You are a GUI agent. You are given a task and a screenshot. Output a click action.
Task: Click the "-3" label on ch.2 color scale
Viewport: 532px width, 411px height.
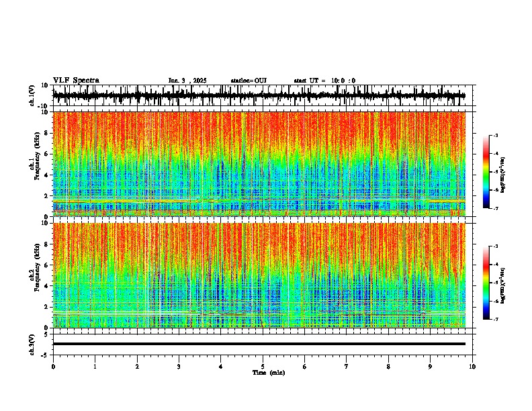point(495,246)
